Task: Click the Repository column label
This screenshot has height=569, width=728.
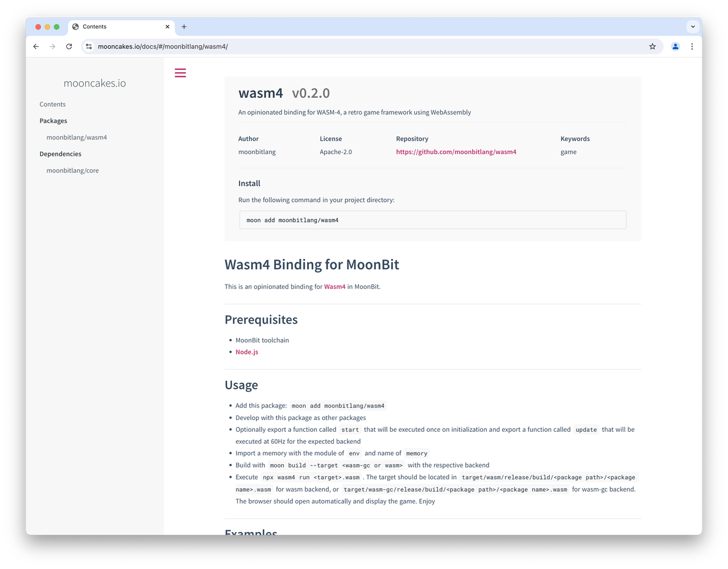Action: pyautogui.click(x=412, y=139)
